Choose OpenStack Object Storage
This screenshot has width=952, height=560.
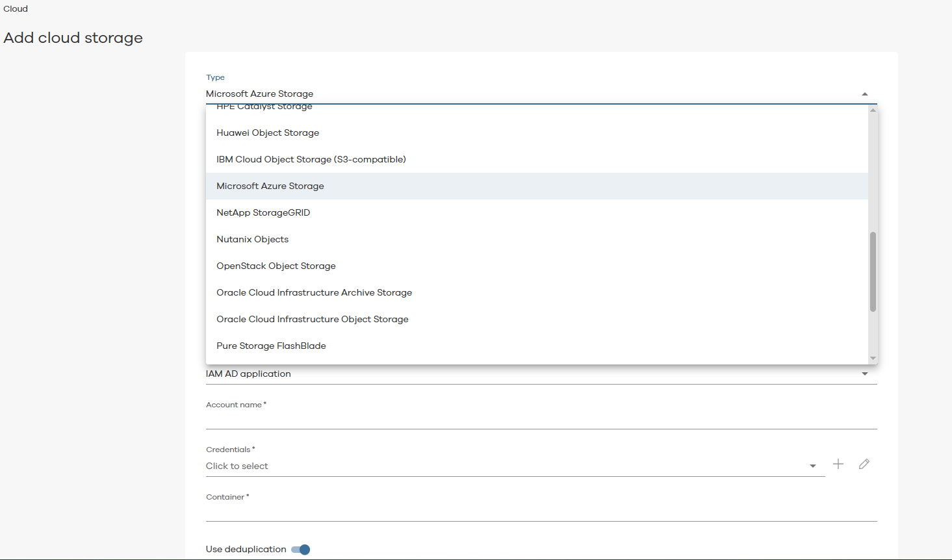[276, 266]
